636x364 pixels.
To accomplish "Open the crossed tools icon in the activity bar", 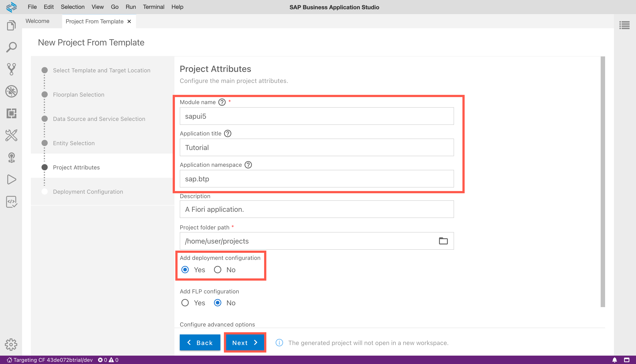I will tap(11, 135).
